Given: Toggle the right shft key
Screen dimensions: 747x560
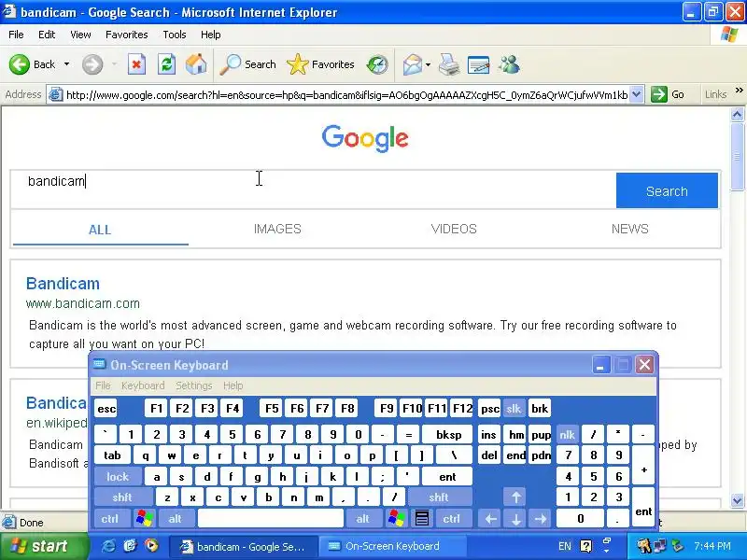Looking at the screenshot, I should (439, 497).
